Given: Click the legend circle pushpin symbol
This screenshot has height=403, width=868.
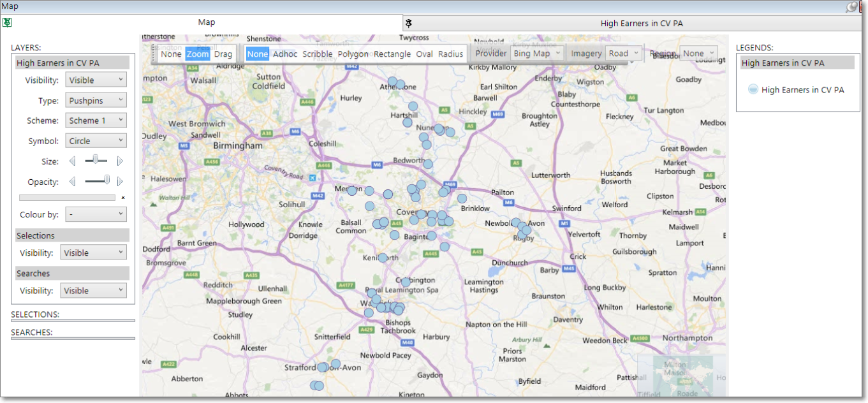Looking at the screenshot, I should 753,90.
